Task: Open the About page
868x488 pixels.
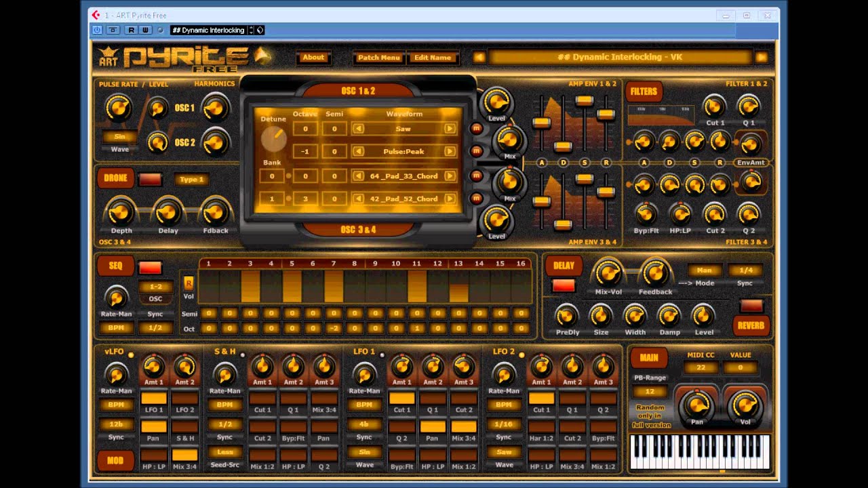Action: click(x=313, y=58)
